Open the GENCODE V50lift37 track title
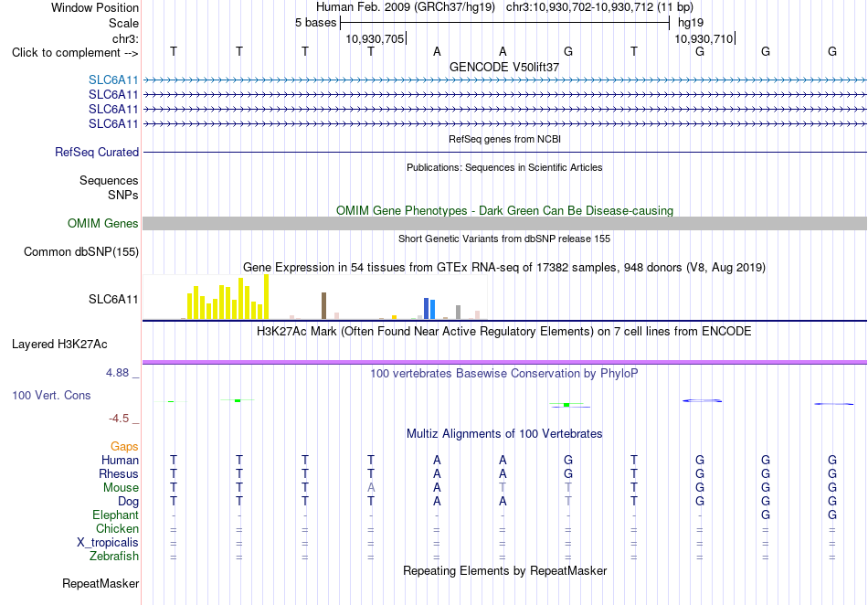Viewport: 868px width, 605px height. 504,67
